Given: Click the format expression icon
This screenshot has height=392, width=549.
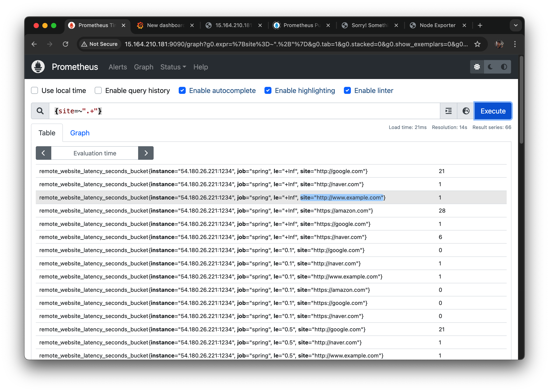Looking at the screenshot, I should coord(448,111).
